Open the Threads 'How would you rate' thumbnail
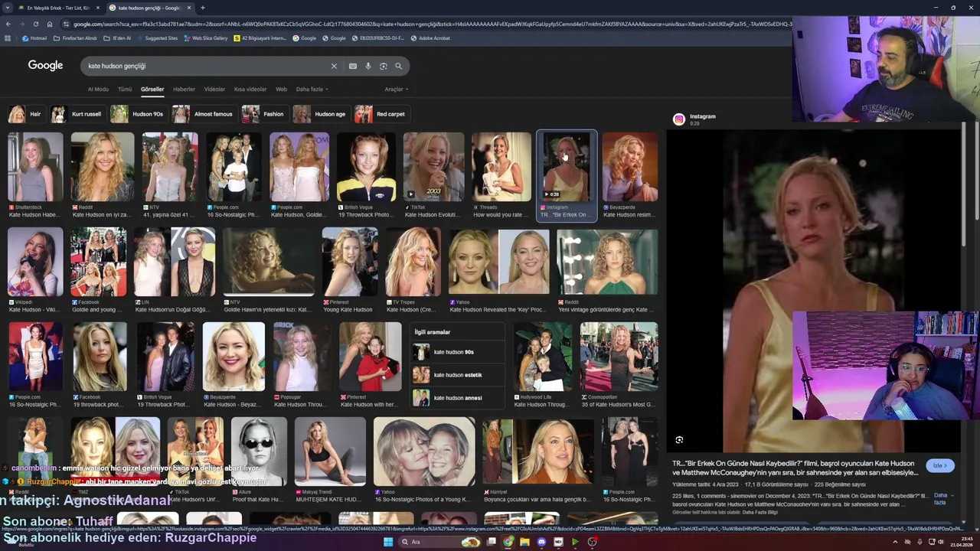The image size is (980, 551). click(501, 167)
